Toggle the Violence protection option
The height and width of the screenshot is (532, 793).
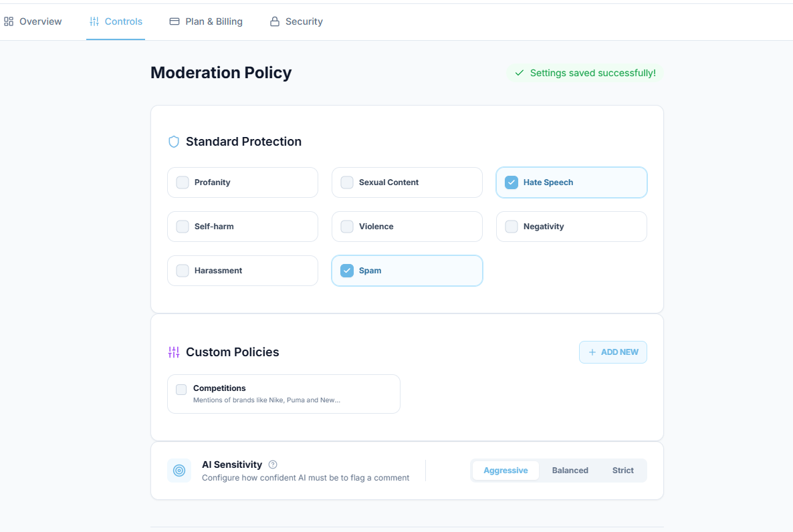pos(346,226)
